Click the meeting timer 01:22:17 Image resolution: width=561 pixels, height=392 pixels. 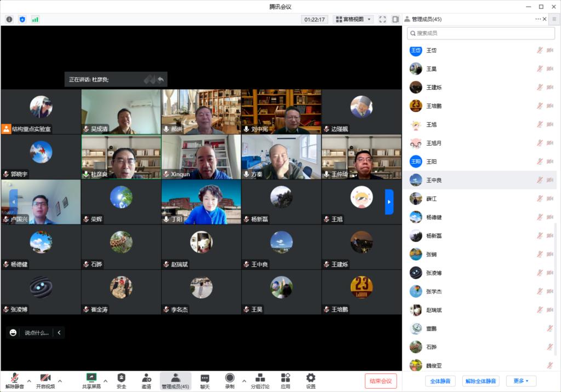314,19
